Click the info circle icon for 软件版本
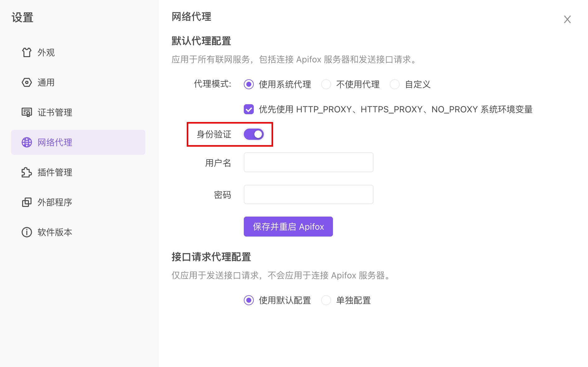This screenshot has width=588, height=367. [x=27, y=232]
